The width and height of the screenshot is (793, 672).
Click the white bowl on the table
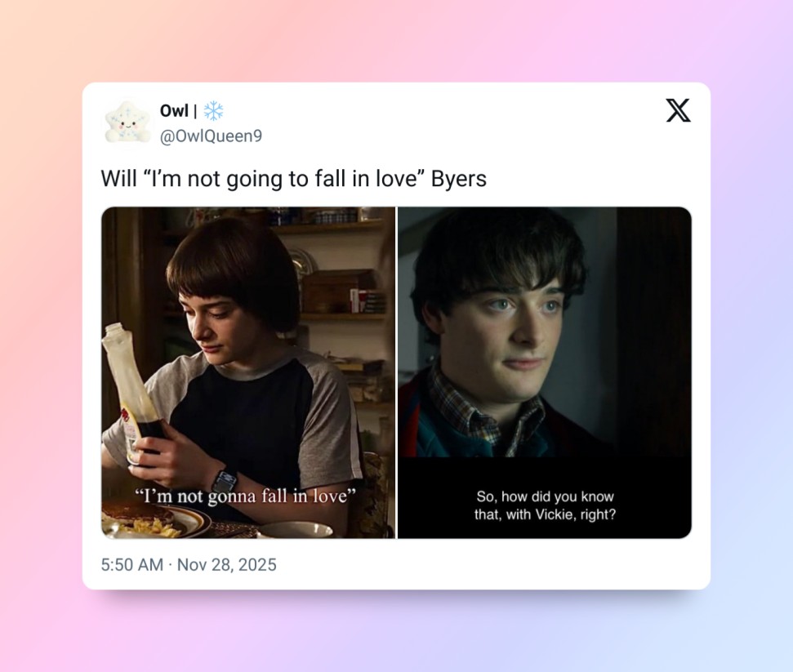click(x=296, y=530)
